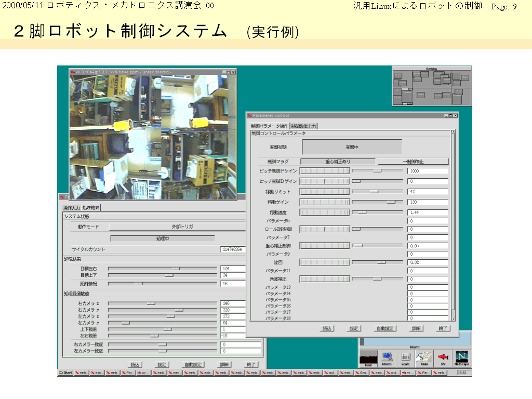The width and height of the screenshot is (532, 399).
Task: Click the 左カメラ y slider handle
Action: [126, 323]
